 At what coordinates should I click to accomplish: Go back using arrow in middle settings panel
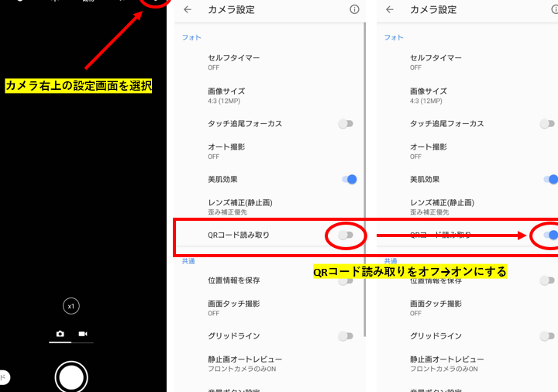coord(187,10)
